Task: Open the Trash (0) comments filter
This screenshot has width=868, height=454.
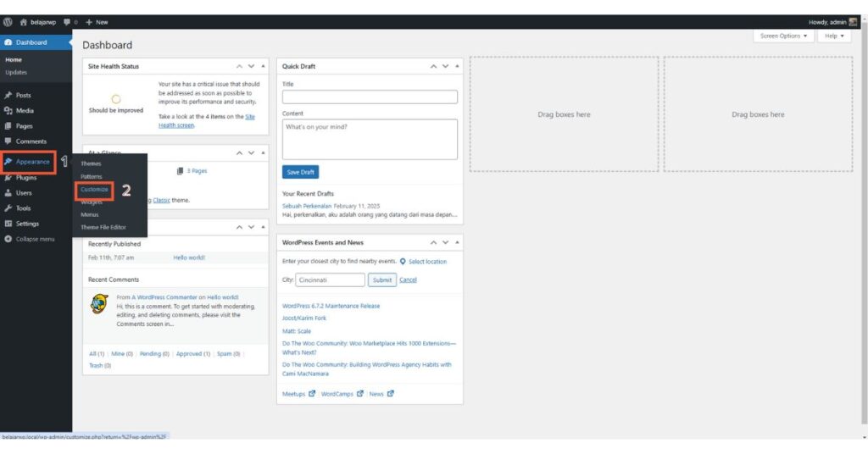Action: tap(100, 366)
